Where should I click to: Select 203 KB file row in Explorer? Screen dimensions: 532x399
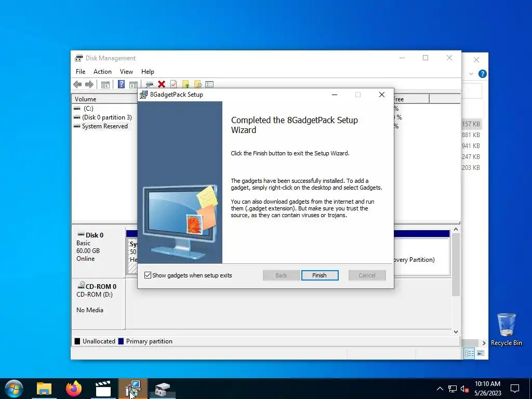coord(471,168)
